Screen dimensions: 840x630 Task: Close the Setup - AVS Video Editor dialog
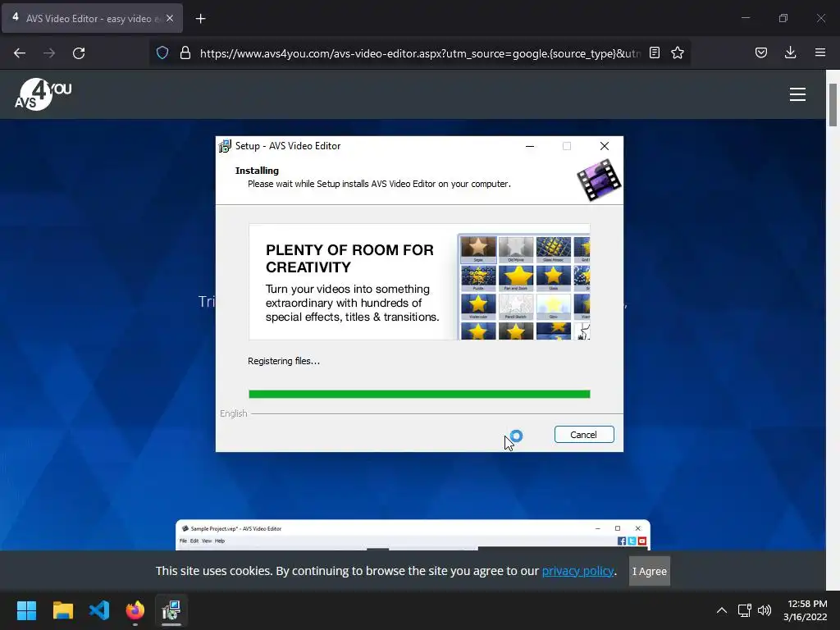tap(605, 146)
